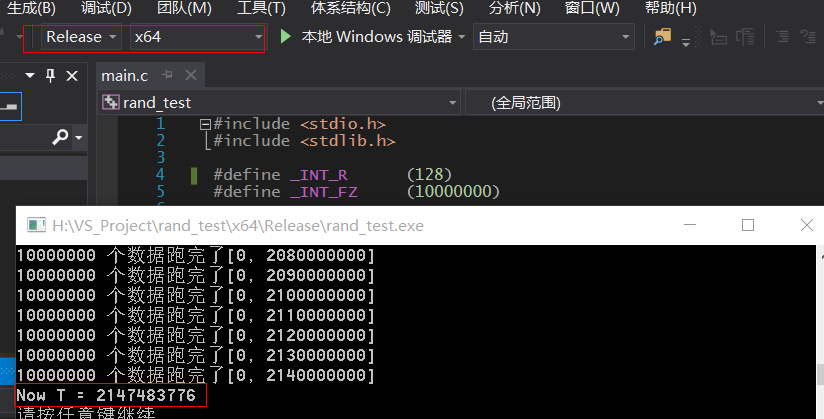Viewport: 824px width, 419px height.
Task: Open the 测试(S) test menu
Action: pos(439,8)
